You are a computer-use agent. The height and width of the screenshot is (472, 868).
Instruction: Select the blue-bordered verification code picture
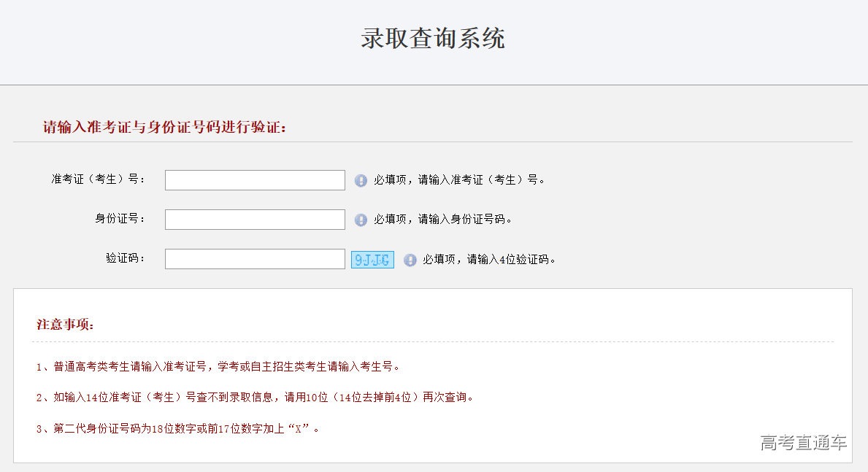[x=372, y=260]
